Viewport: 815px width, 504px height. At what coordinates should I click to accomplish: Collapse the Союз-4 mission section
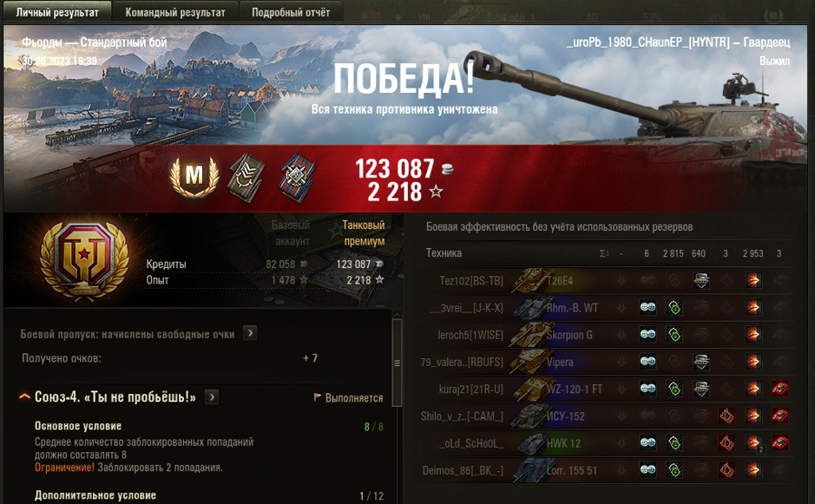[24, 397]
